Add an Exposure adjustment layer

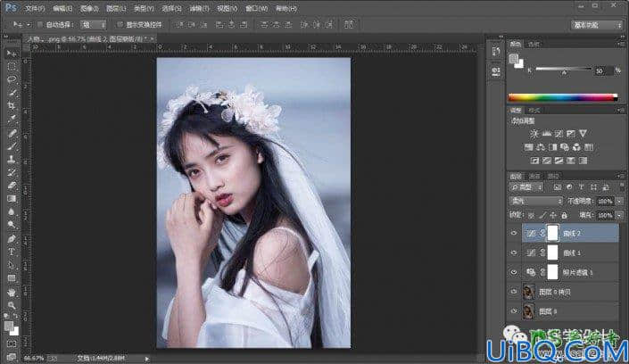pyautogui.click(x=570, y=134)
